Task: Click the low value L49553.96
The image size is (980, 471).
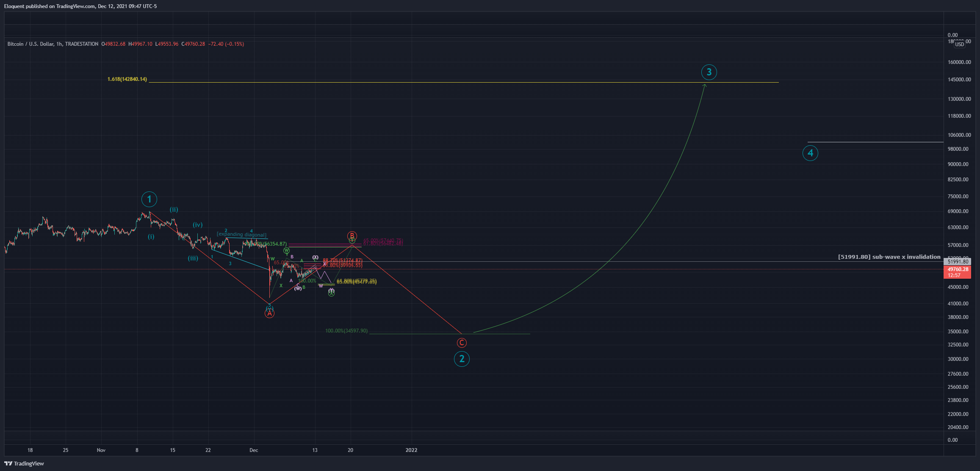Action: pyautogui.click(x=167, y=44)
